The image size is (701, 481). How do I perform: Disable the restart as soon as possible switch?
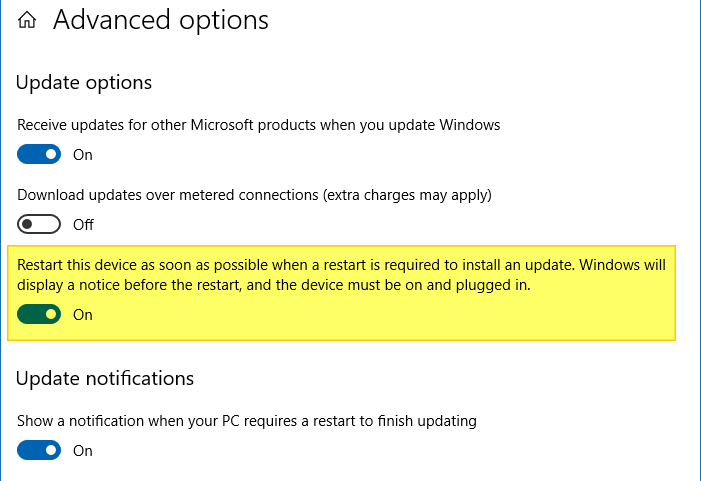coord(40,314)
